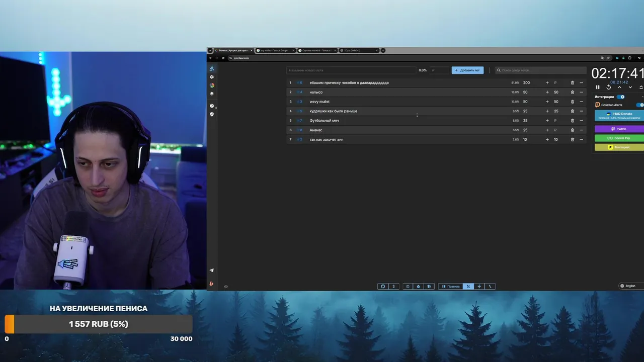
Task: Open browser extensions puzzle icon
Action: (x=630, y=58)
